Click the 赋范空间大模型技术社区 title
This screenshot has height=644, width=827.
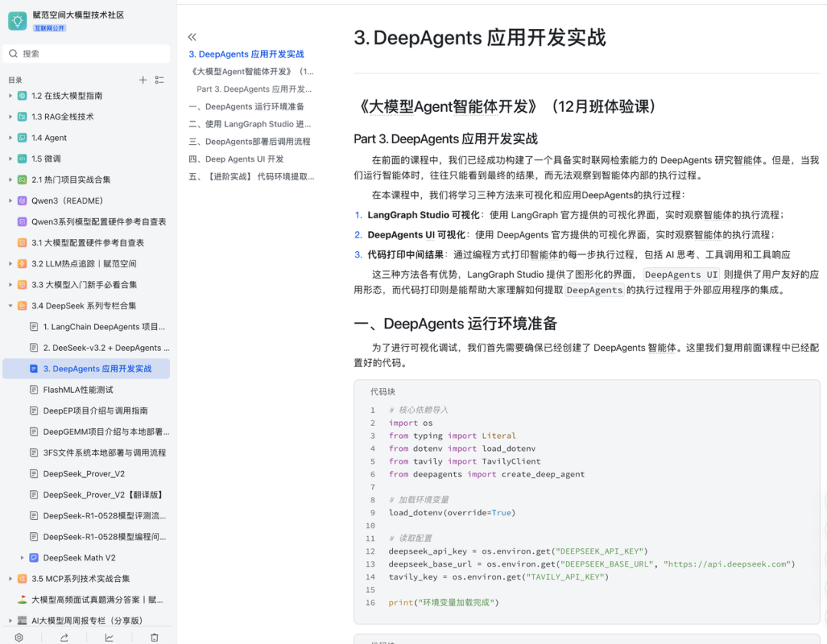pos(78,15)
